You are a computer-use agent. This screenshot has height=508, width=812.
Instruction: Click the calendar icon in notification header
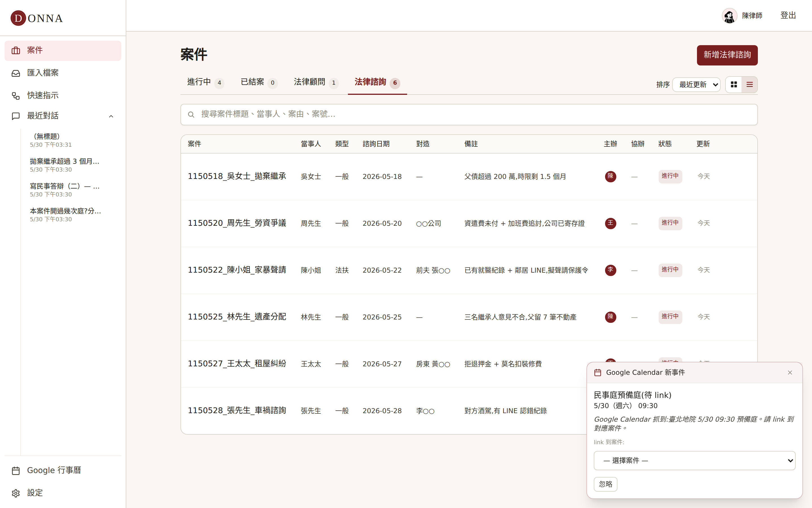coord(598,373)
